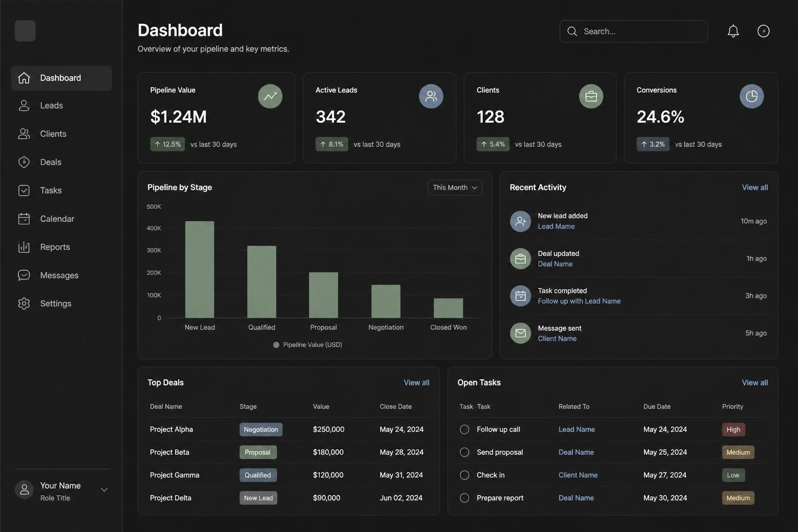Click the Clients people icon in sidebar
This screenshot has height=532, width=798.
pyautogui.click(x=24, y=134)
